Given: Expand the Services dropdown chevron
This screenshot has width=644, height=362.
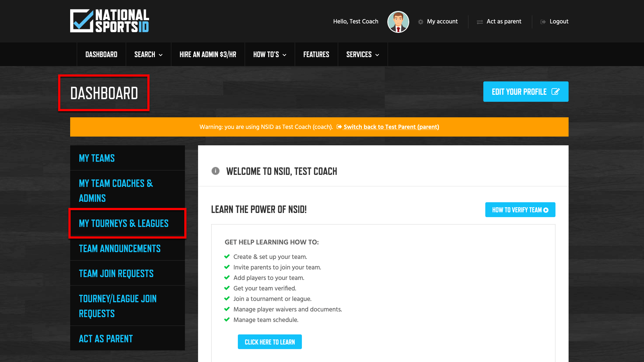Looking at the screenshot, I should [x=377, y=55].
